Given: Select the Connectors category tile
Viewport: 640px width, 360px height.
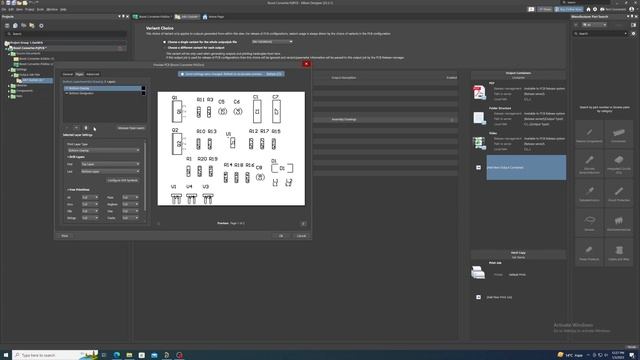Looking at the screenshot, I should click(x=619, y=134).
